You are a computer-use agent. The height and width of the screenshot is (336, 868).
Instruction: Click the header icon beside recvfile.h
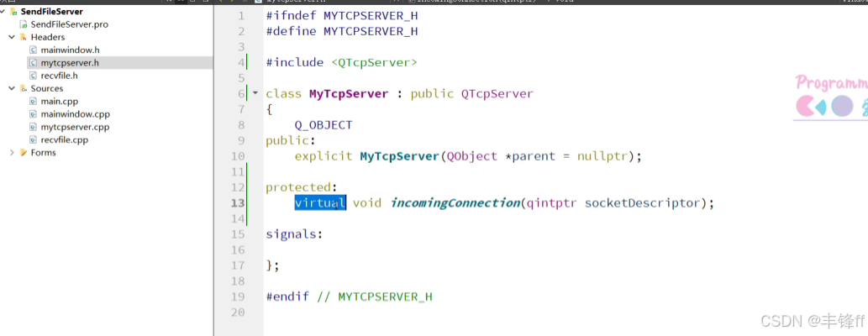(x=34, y=76)
